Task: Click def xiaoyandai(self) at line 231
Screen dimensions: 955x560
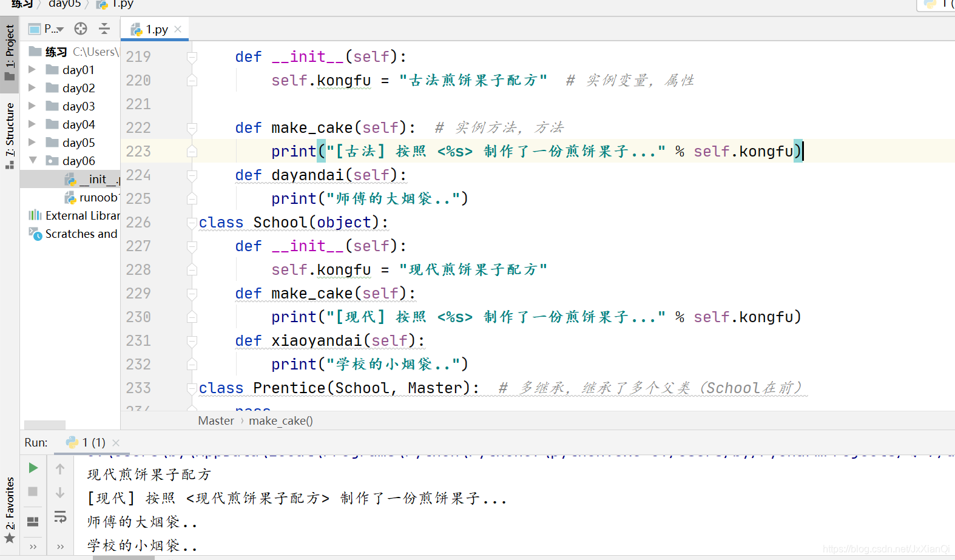Action: [329, 341]
